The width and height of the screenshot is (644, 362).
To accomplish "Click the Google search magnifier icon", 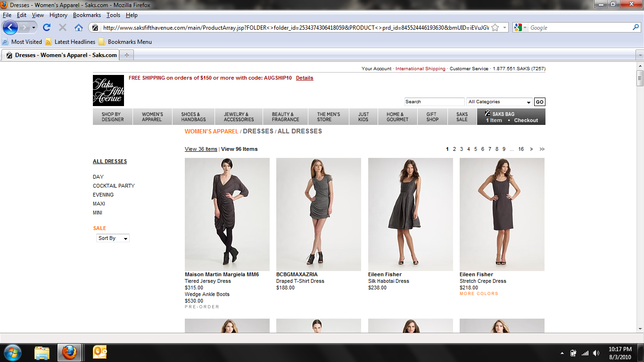I will point(636,28).
